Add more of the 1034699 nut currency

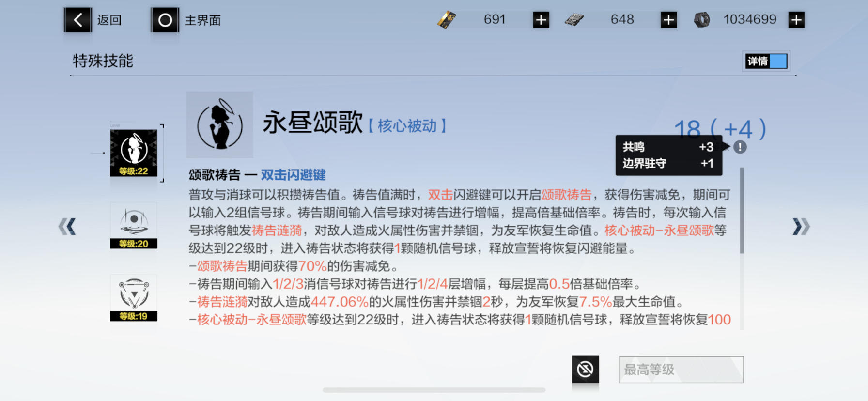pos(796,20)
